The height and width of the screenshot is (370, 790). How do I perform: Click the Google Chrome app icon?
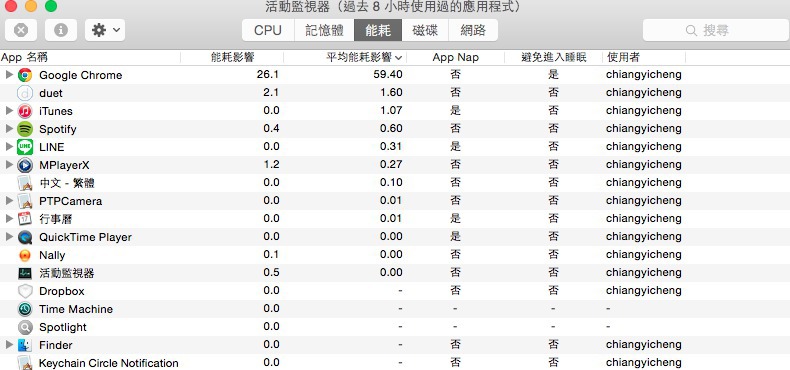25,75
